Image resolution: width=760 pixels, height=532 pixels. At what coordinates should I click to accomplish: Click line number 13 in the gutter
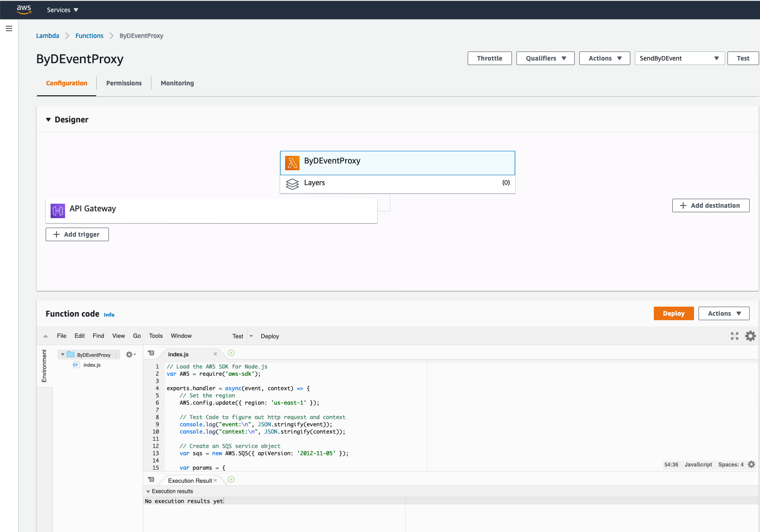coord(155,453)
